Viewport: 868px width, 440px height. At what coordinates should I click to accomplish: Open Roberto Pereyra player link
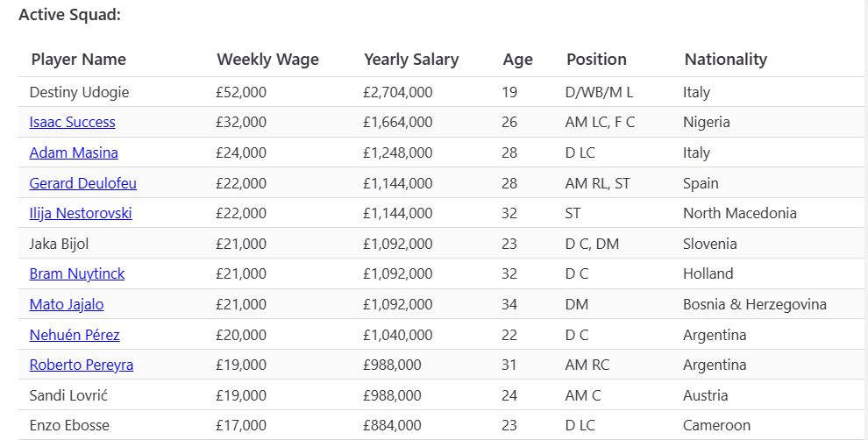pyautogui.click(x=82, y=365)
